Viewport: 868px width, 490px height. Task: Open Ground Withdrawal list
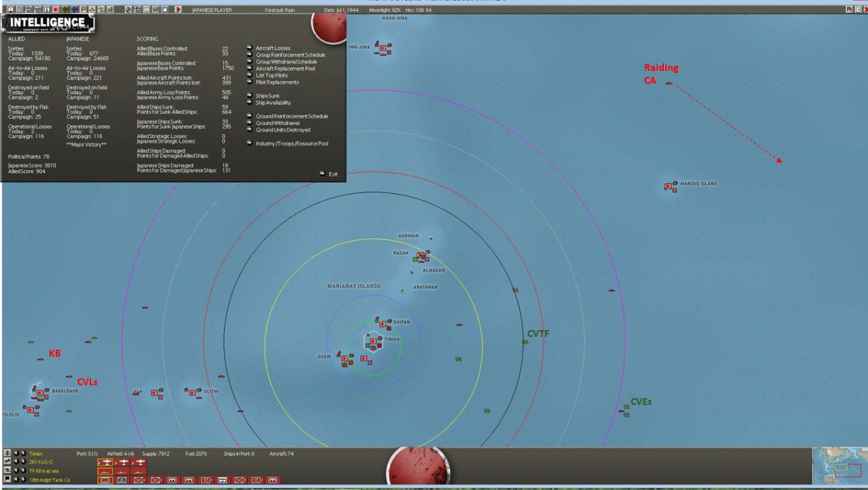273,123
